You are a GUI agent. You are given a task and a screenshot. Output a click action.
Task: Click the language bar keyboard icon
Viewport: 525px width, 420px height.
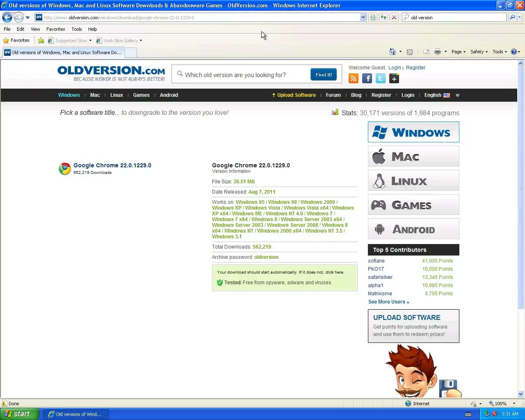point(469,414)
